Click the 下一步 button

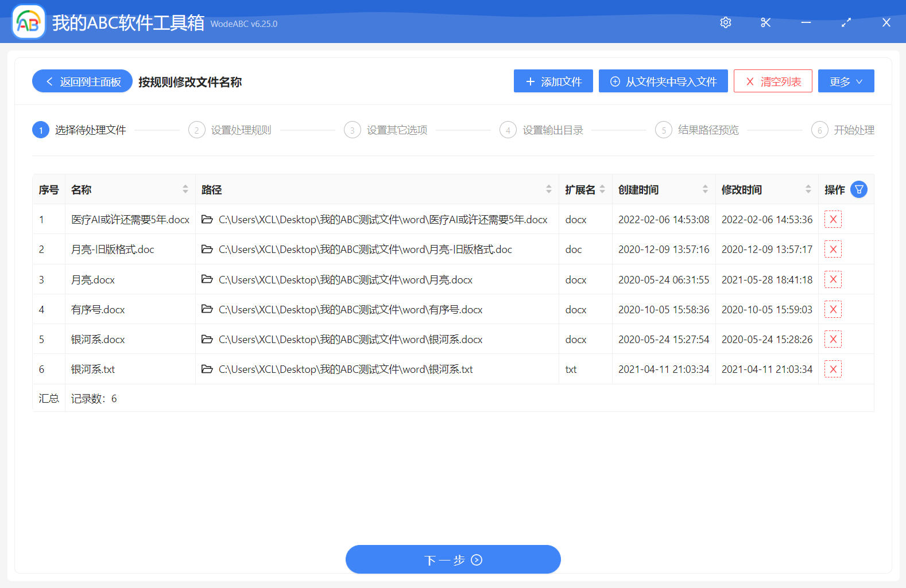tap(453, 559)
